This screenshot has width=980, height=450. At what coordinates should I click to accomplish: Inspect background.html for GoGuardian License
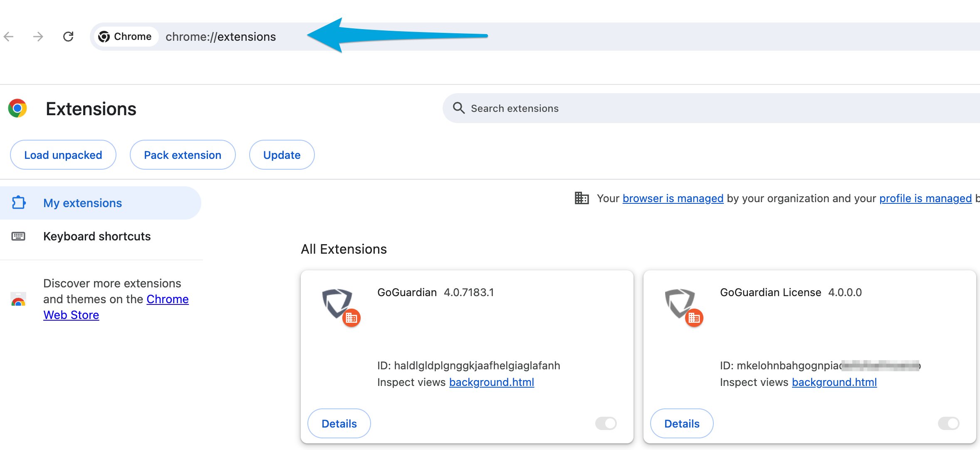(834, 382)
